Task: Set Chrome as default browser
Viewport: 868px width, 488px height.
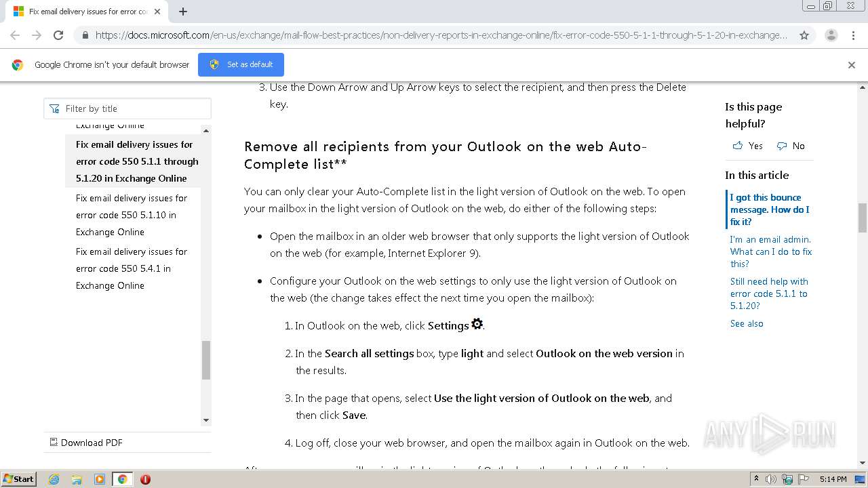Action: coord(241,64)
